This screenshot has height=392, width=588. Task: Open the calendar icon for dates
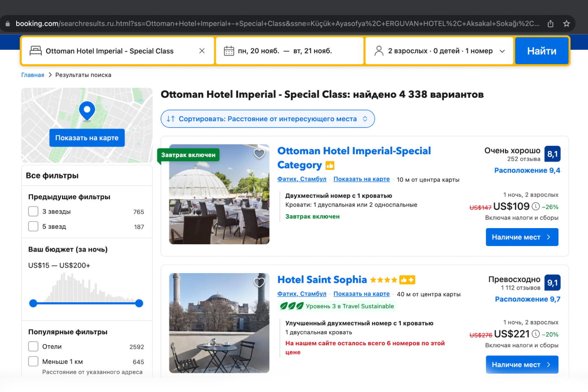coord(229,51)
